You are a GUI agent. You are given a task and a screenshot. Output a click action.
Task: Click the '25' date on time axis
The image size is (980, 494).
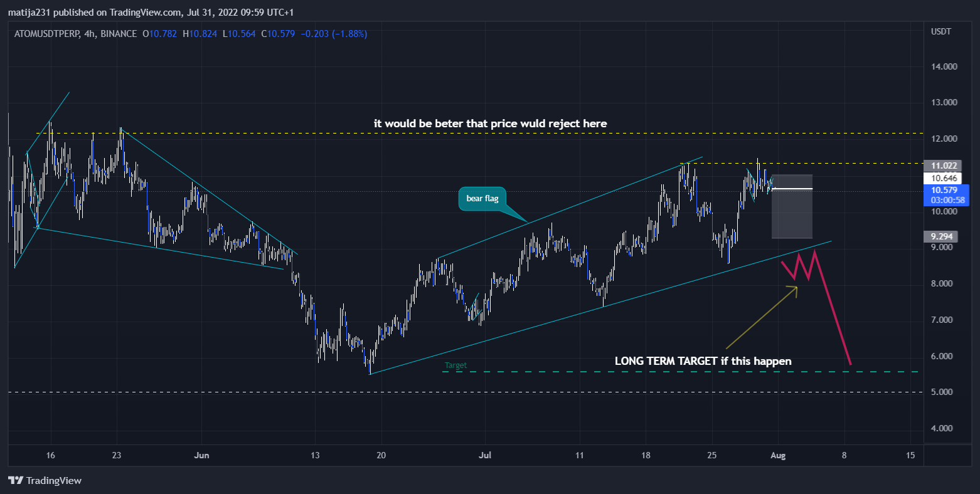[x=711, y=455]
